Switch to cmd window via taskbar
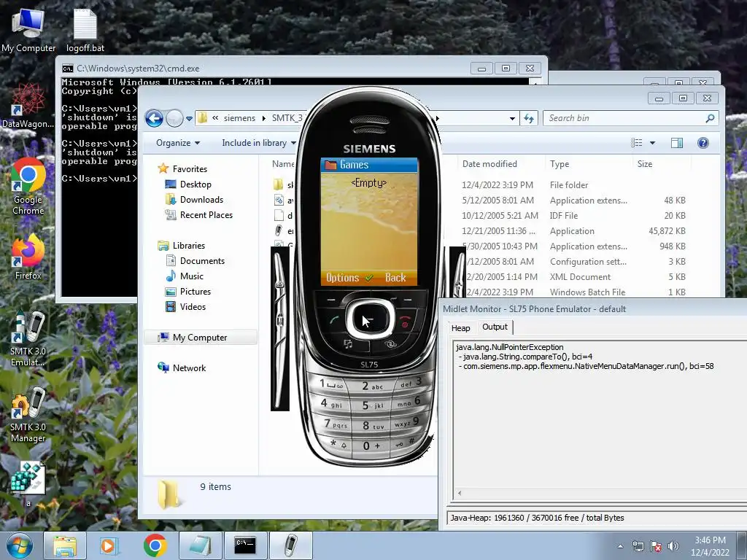 pyautogui.click(x=245, y=545)
